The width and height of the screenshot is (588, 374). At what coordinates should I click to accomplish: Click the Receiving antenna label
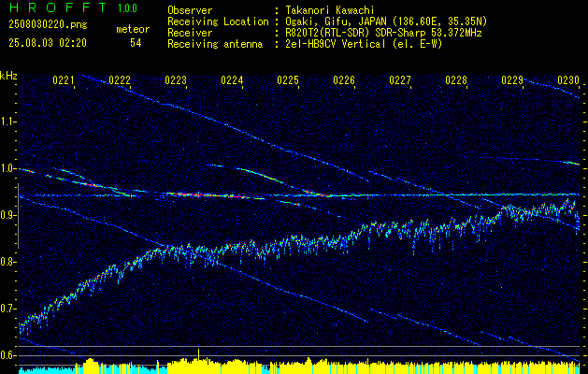coord(215,44)
